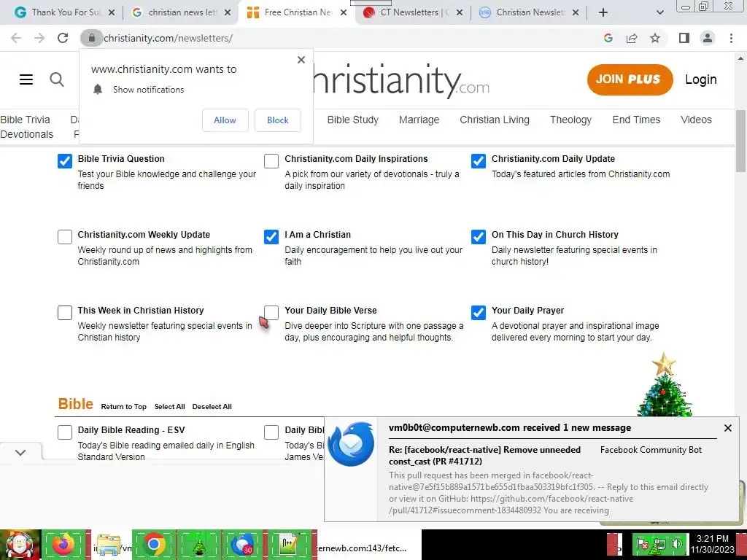Image resolution: width=747 pixels, height=560 pixels.
Task: Click the Devotionals nav link
Action: click(x=27, y=134)
